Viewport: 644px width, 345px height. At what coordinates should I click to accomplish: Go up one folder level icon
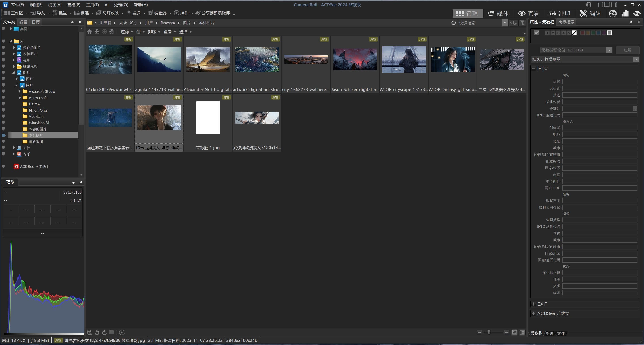(x=112, y=32)
